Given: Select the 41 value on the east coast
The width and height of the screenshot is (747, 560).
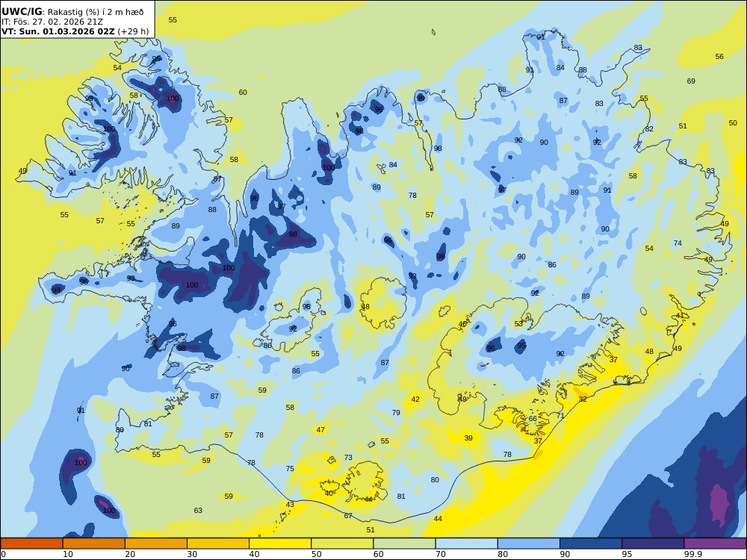Looking at the screenshot, I should (680, 316).
